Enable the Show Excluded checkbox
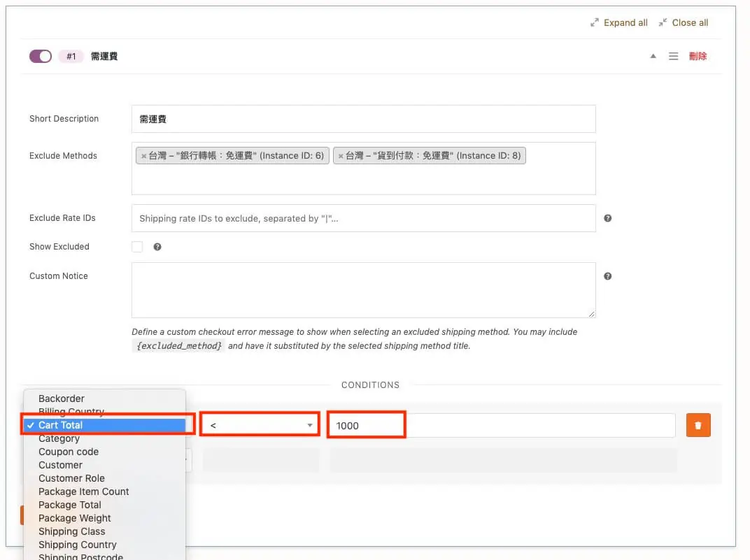The image size is (750, 560). (137, 247)
